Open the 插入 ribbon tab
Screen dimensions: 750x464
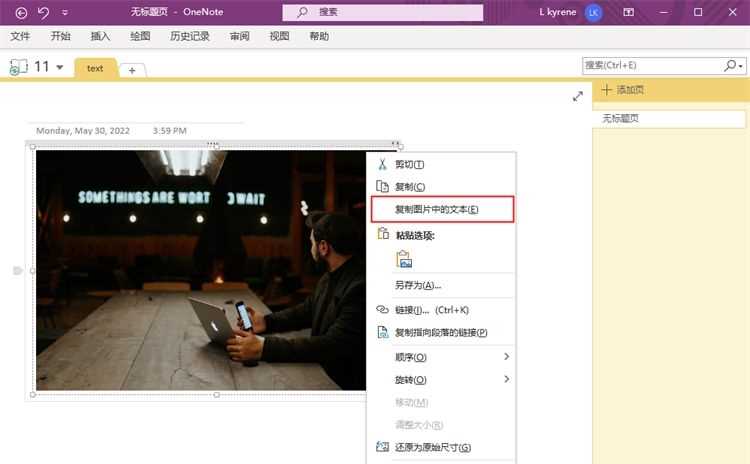point(100,36)
